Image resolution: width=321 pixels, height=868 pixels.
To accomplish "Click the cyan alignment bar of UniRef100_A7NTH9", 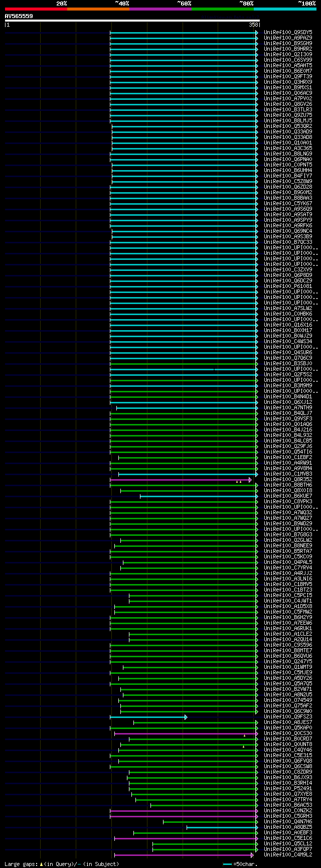I will [187, 408].
